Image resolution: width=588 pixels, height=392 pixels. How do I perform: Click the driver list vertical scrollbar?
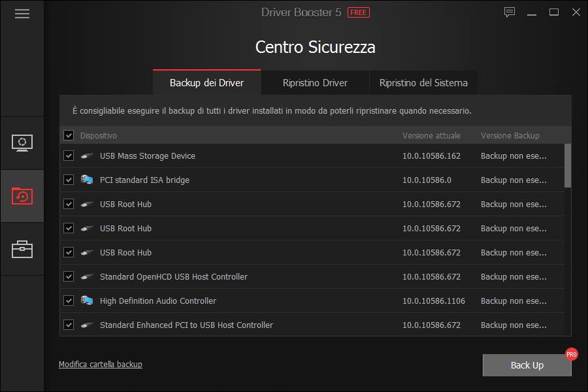[567, 165]
